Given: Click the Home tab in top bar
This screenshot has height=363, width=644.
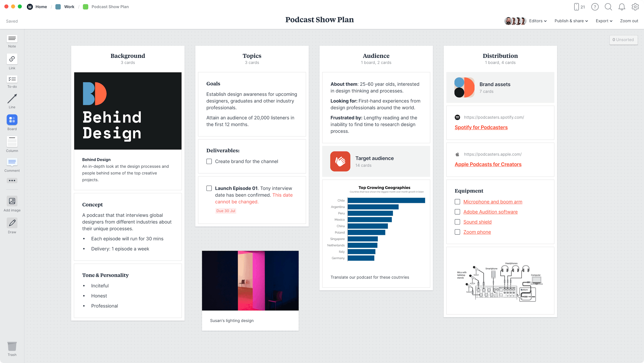Looking at the screenshot, I should click(41, 6).
